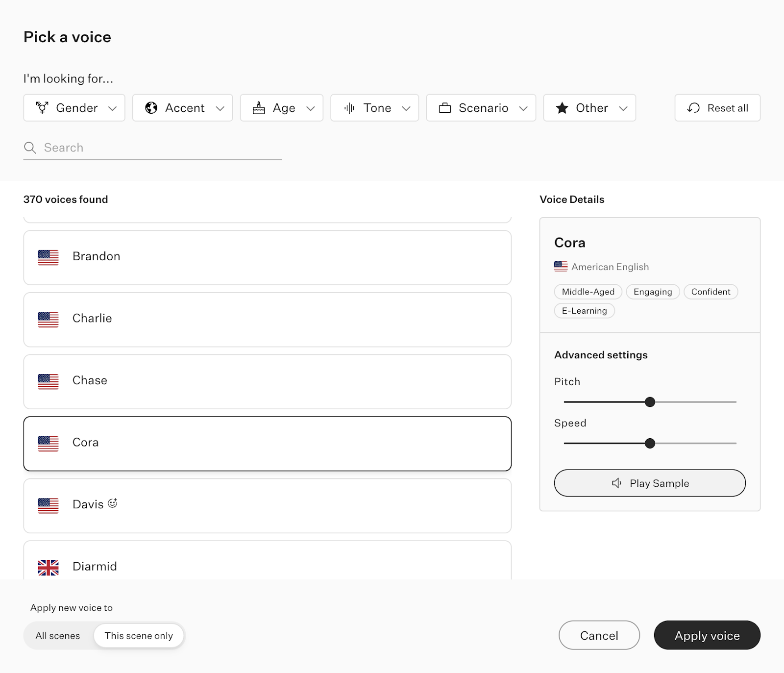Click the star icon on Other
Screen dimensions: 784x673
click(x=562, y=108)
